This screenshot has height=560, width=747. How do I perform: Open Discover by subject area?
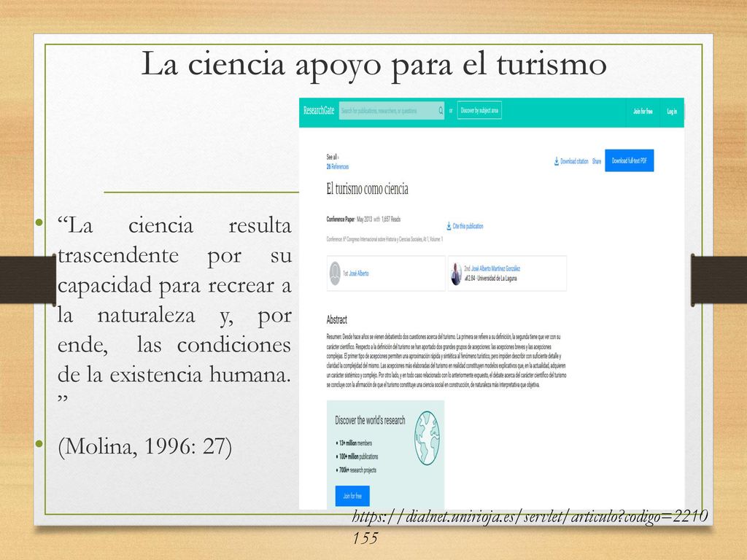pyautogui.click(x=479, y=111)
